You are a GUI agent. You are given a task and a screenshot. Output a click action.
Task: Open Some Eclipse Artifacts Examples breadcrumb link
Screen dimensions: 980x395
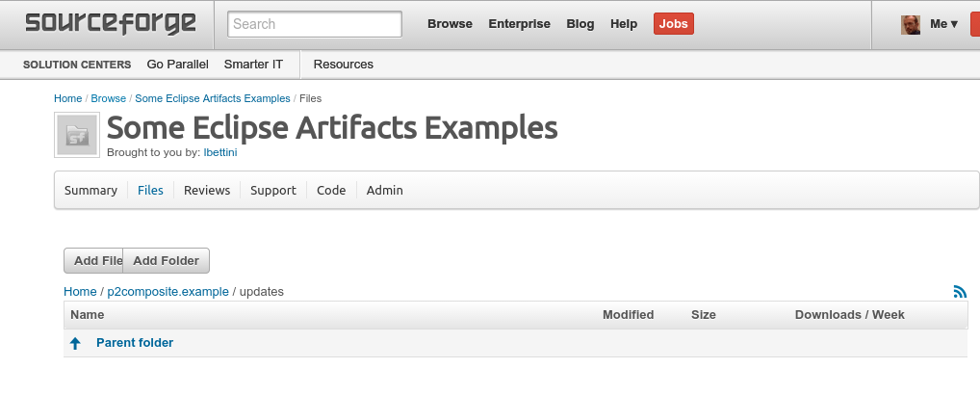click(213, 98)
